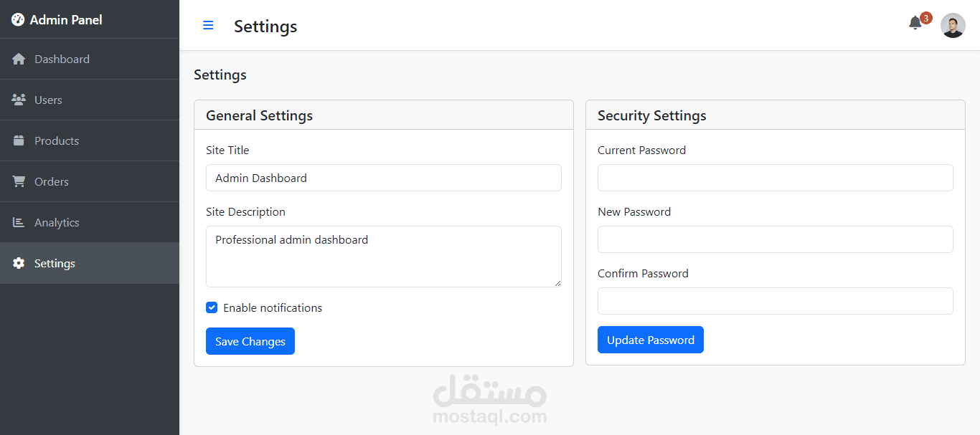Click the Save Changes button
Image resolution: width=980 pixels, height=435 pixels.
coord(250,341)
